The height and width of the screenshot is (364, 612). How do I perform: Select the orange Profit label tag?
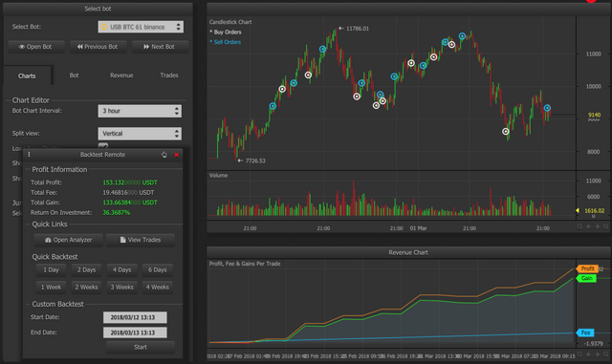click(587, 268)
